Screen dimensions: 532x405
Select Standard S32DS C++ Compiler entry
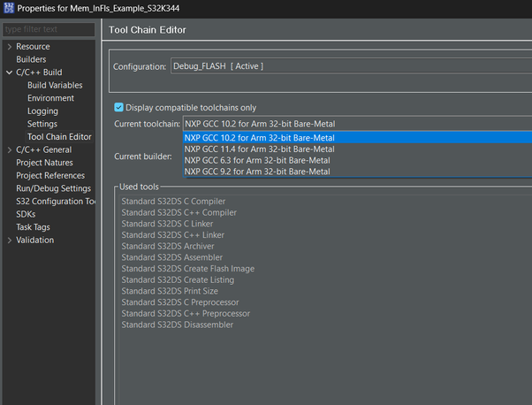pos(179,212)
